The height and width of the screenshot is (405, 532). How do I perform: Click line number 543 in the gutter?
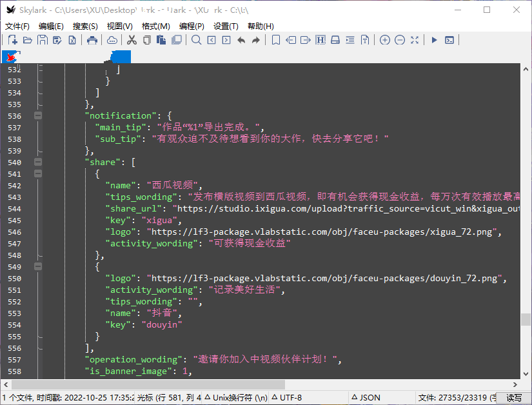point(15,197)
